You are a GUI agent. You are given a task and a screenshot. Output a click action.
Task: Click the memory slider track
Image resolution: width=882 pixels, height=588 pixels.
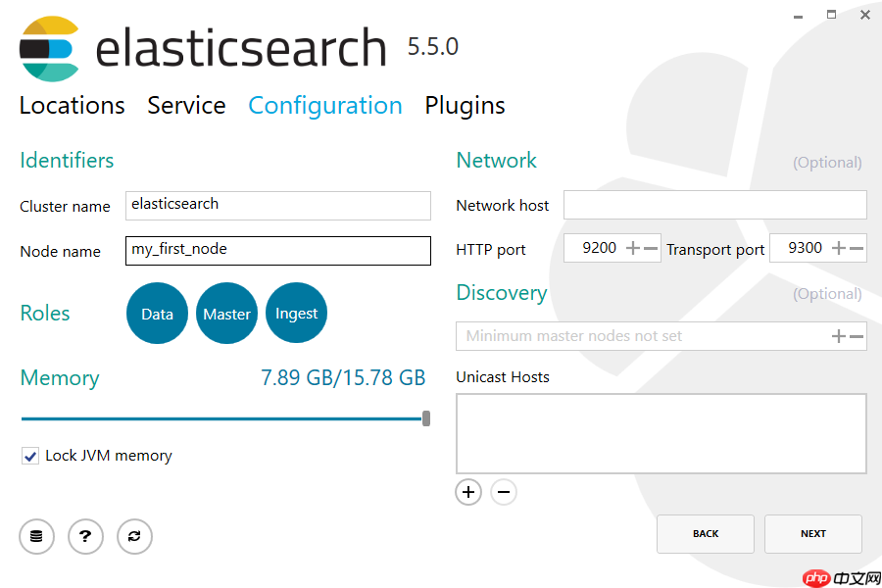pyautogui.click(x=221, y=418)
